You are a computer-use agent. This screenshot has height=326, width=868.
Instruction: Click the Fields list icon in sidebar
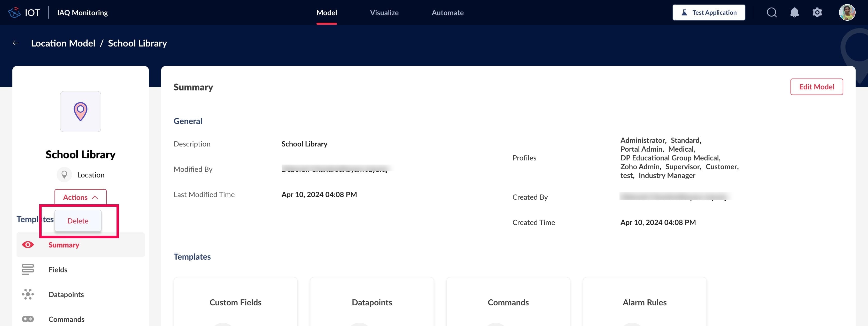point(28,269)
